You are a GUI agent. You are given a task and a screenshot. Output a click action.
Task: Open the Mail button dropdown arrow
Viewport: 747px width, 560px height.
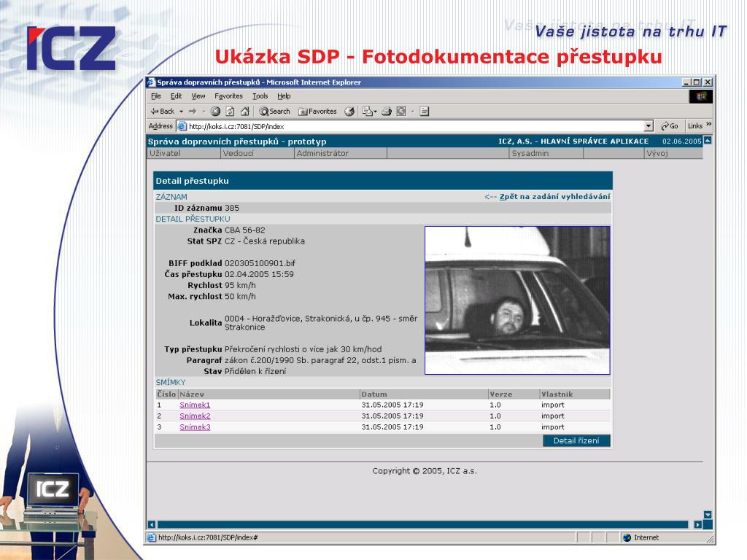pos(376,112)
